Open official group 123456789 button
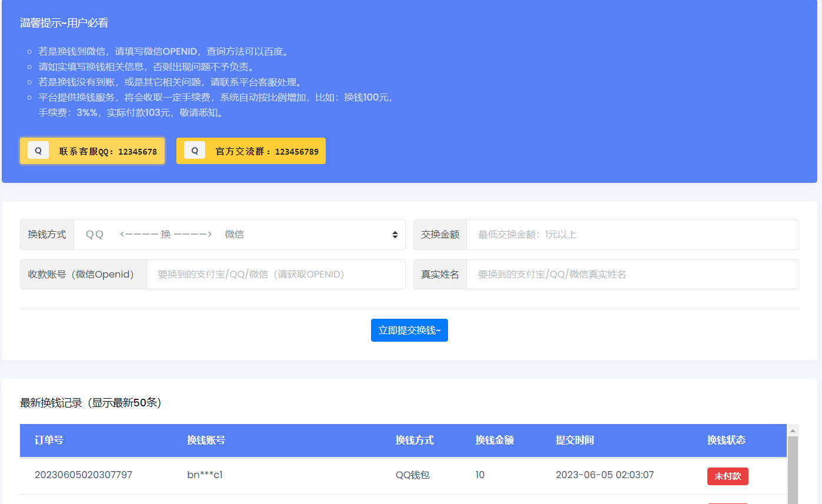The image size is (822, 504). (251, 151)
